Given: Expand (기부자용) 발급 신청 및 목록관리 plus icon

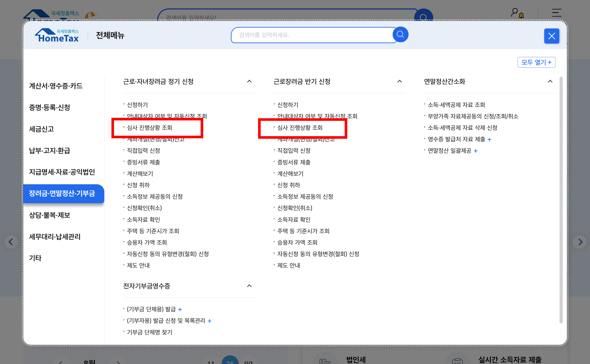Looking at the screenshot, I should click(209, 321).
